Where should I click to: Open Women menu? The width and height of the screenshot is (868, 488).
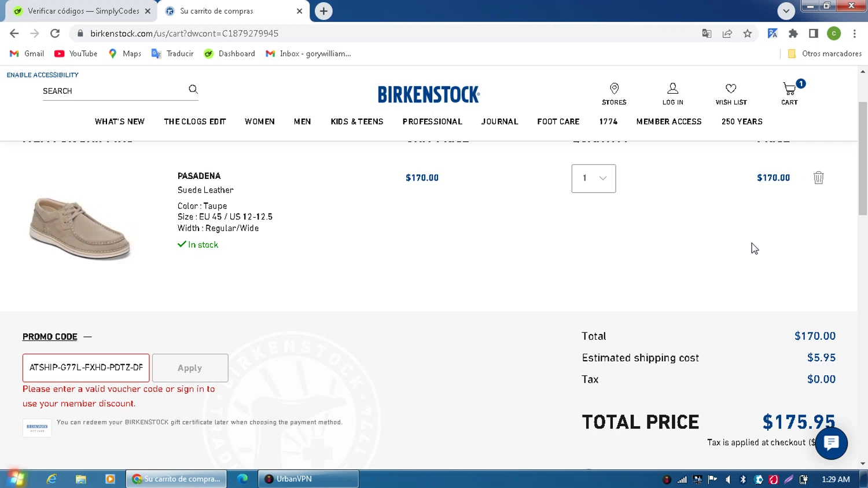point(259,122)
